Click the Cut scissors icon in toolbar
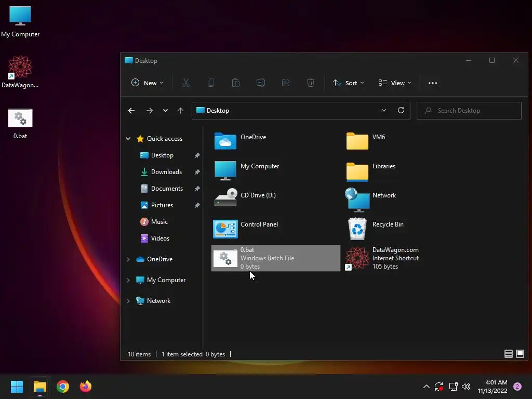Screen dimensions: 532x399 coord(186,83)
